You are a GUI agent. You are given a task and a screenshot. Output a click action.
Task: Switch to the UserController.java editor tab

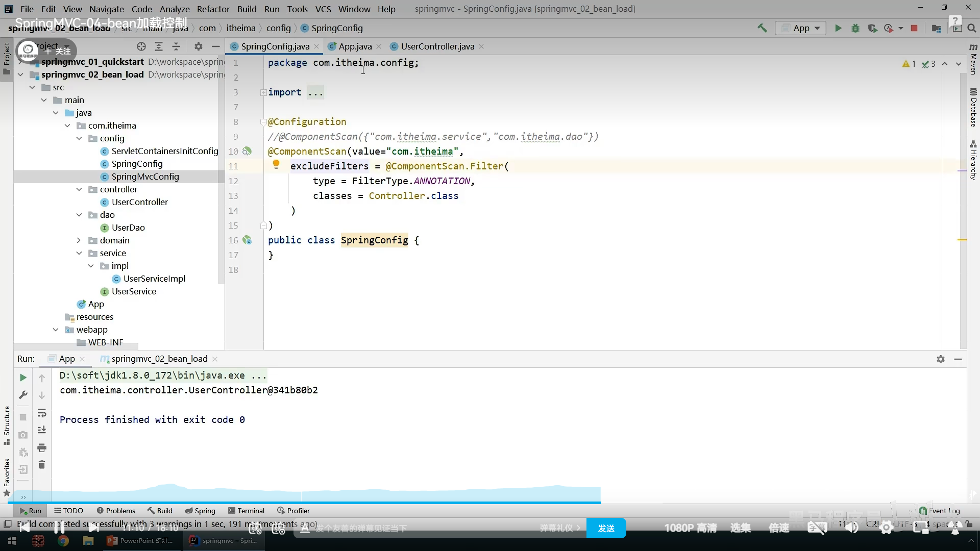click(437, 46)
